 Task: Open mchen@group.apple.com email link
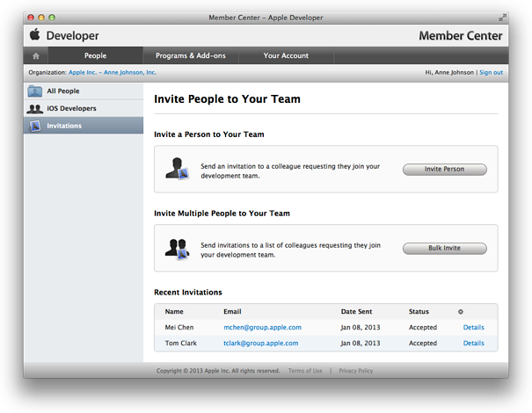pos(262,328)
